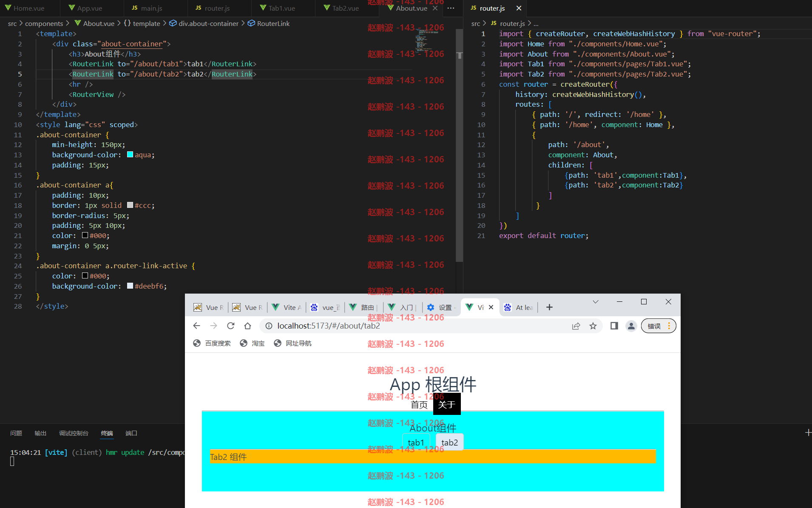
Task: Open #000 color swatch on line 21
Action: (85, 236)
